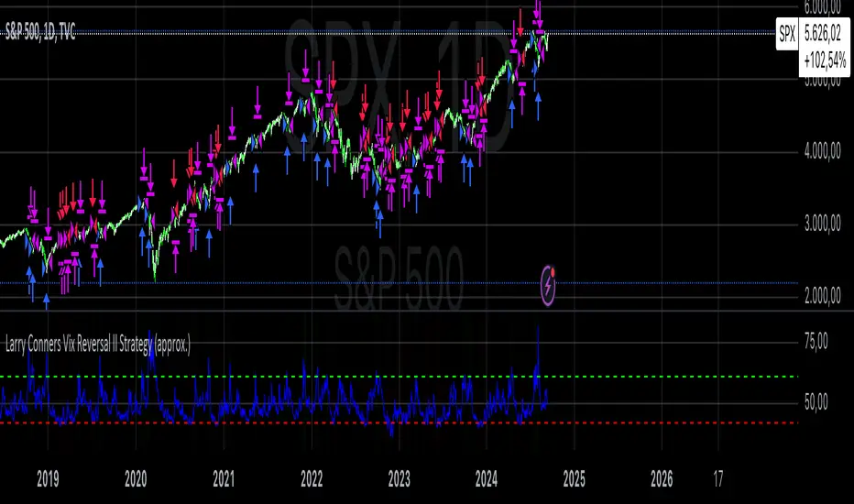Select the 2022 label on time axis
This screenshot has height=504, width=854.
[312, 479]
